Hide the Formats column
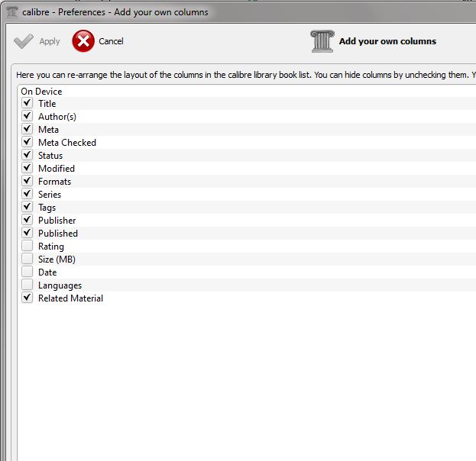The image size is (476, 461). point(28,182)
